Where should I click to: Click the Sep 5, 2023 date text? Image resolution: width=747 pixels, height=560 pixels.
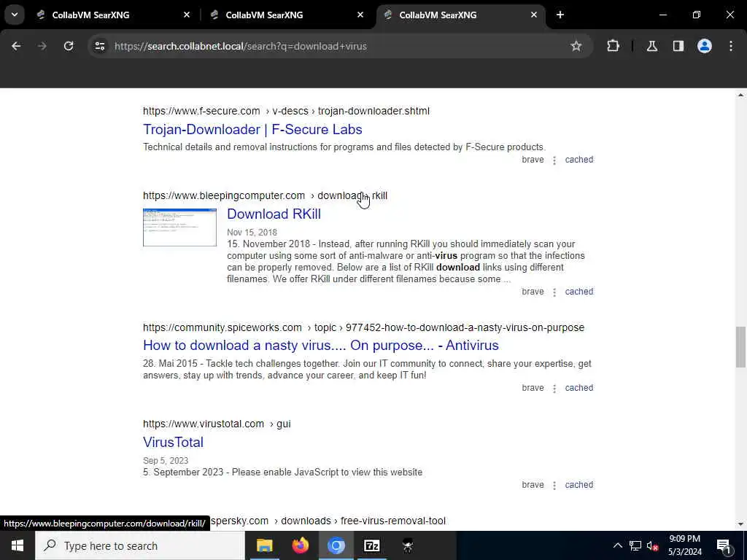166,461
